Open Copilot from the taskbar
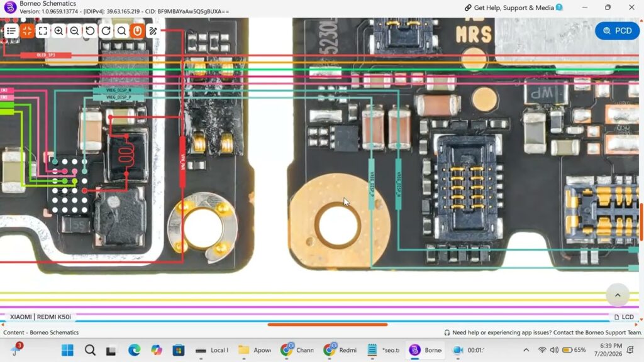The width and height of the screenshot is (644, 362). coord(156,350)
